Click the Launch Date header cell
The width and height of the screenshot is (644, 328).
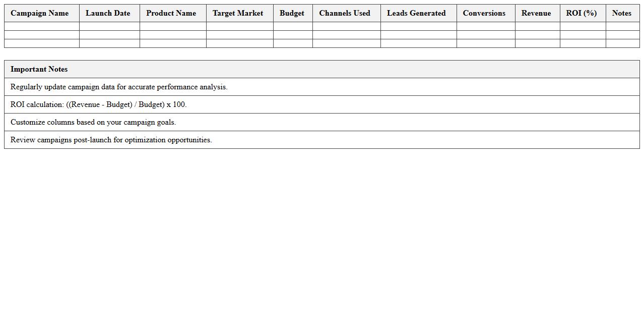pyautogui.click(x=108, y=13)
